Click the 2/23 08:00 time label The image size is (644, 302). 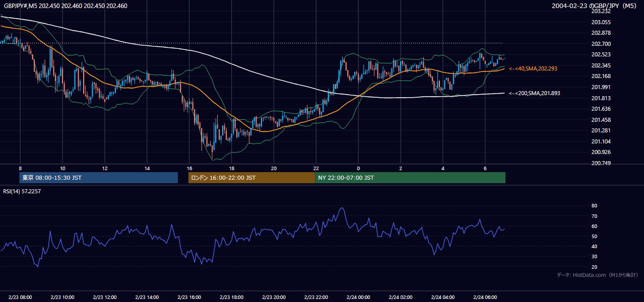[20, 297]
